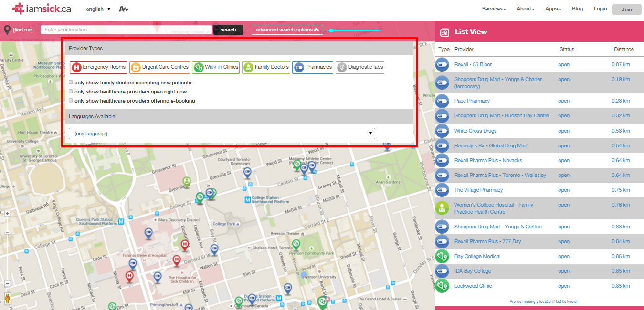Click the iamsick.ca logo
This screenshot has width=644, height=310.
click(x=42, y=8)
